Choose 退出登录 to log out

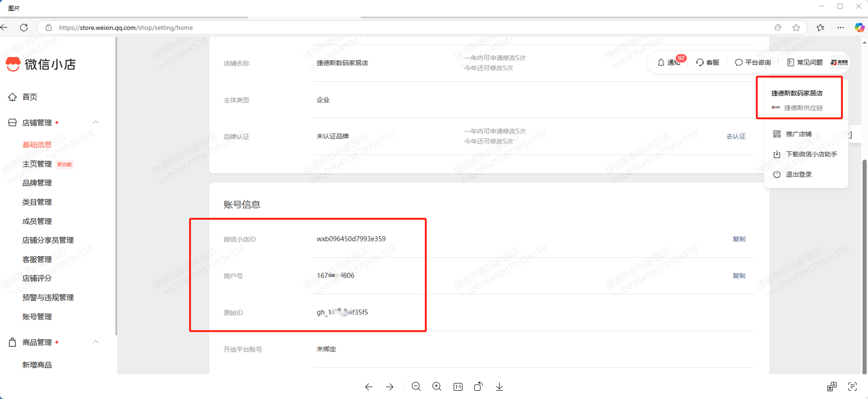(x=793, y=174)
